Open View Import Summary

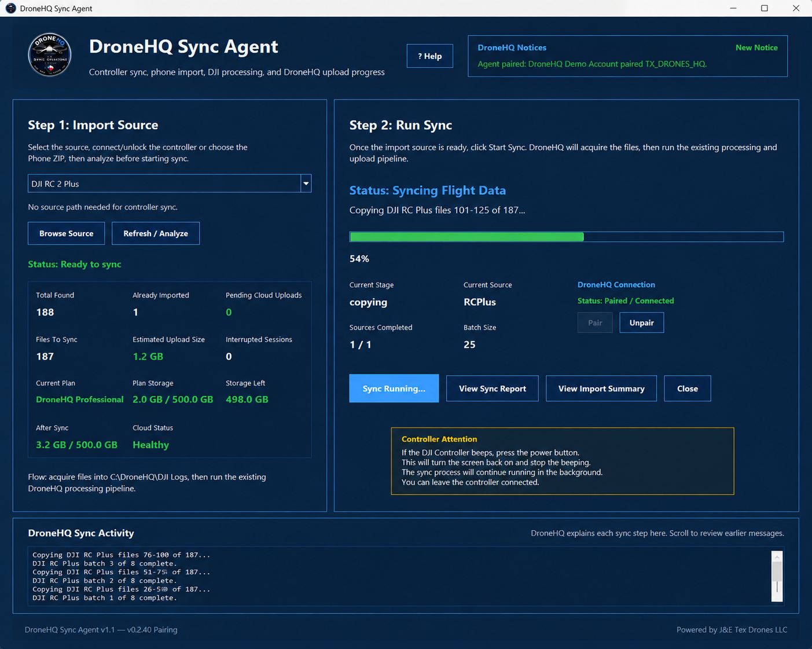(601, 388)
